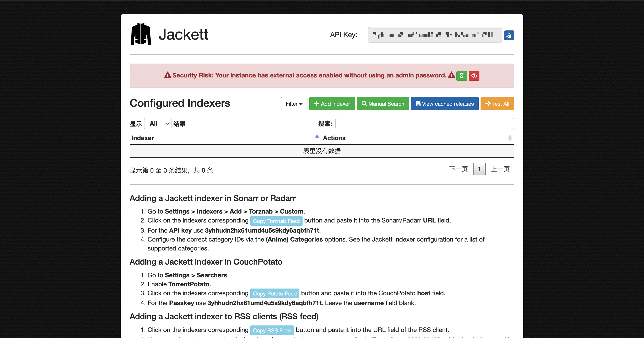Go to page 1 in pagination

click(x=479, y=169)
